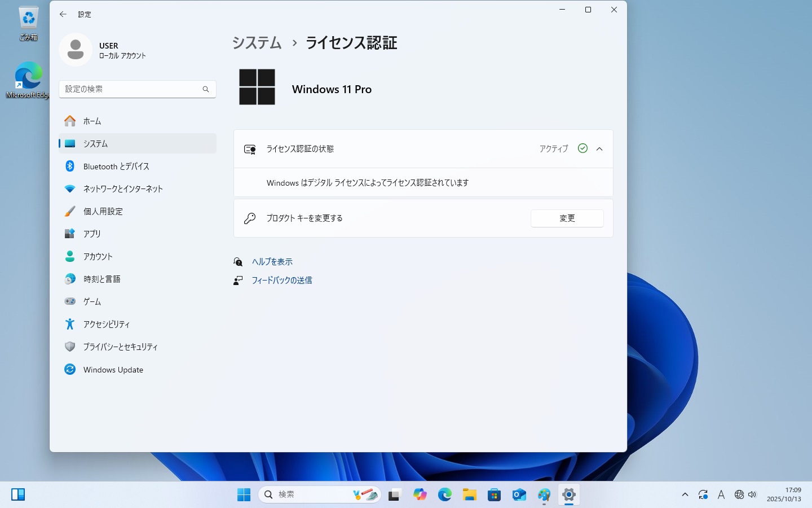Open the ヘルプを表示 link
The height and width of the screenshot is (508, 812).
coord(272,262)
